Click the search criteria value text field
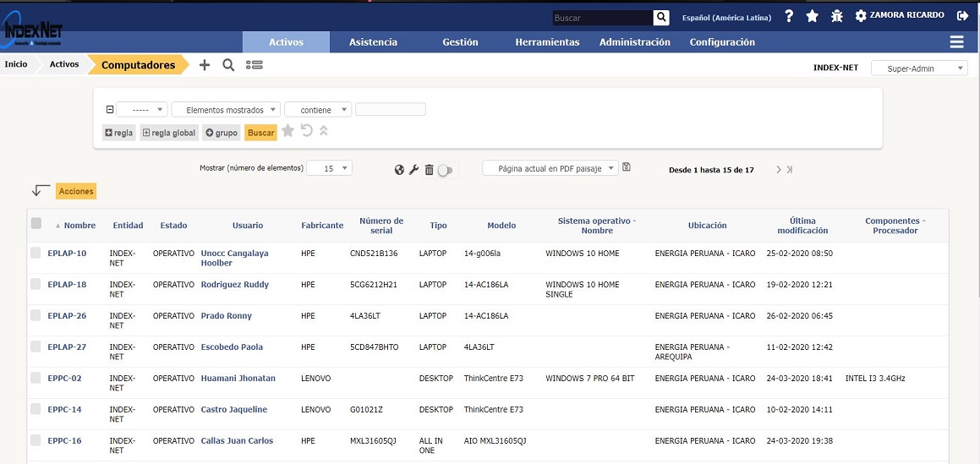This screenshot has height=464, width=980. (x=391, y=110)
